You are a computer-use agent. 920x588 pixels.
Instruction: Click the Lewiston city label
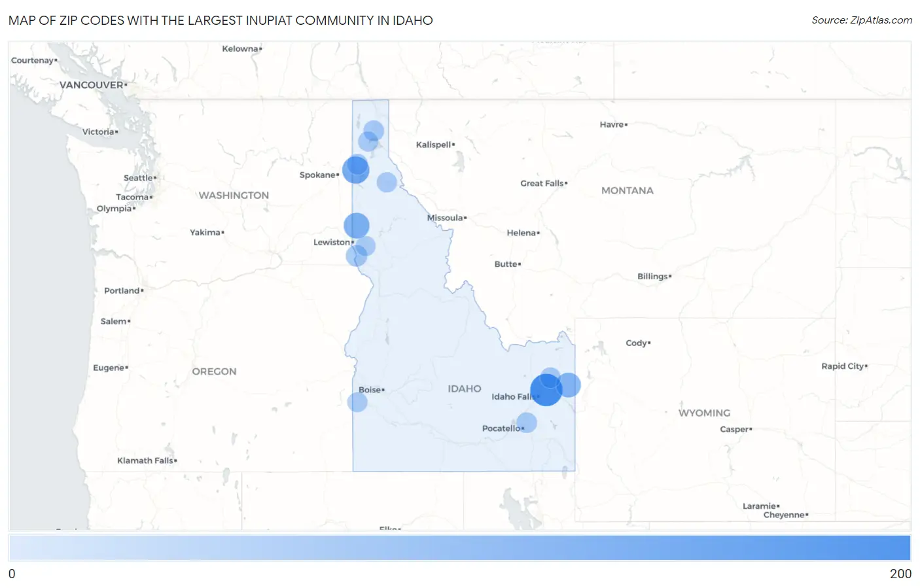(x=332, y=242)
